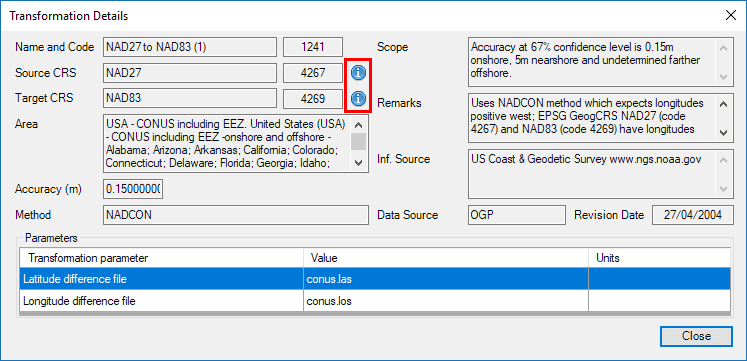Click scroll down arrow in Area box
This screenshot has height=361, width=747.
coord(359,163)
